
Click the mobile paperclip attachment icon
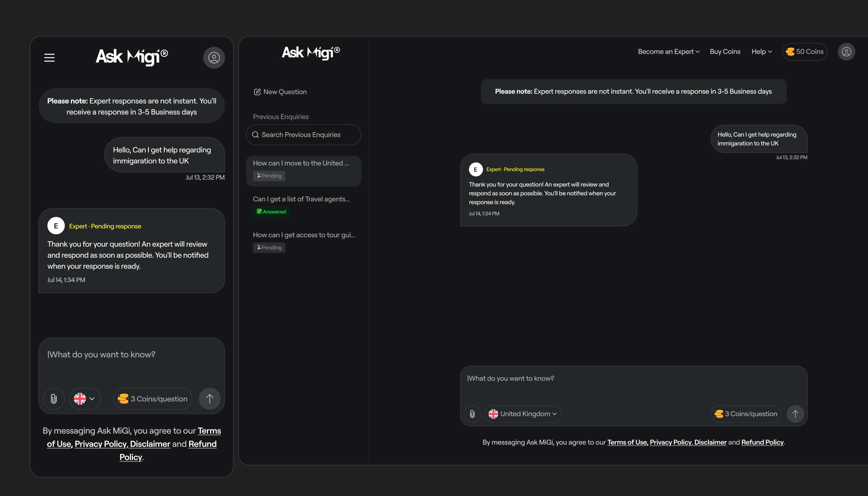(54, 398)
